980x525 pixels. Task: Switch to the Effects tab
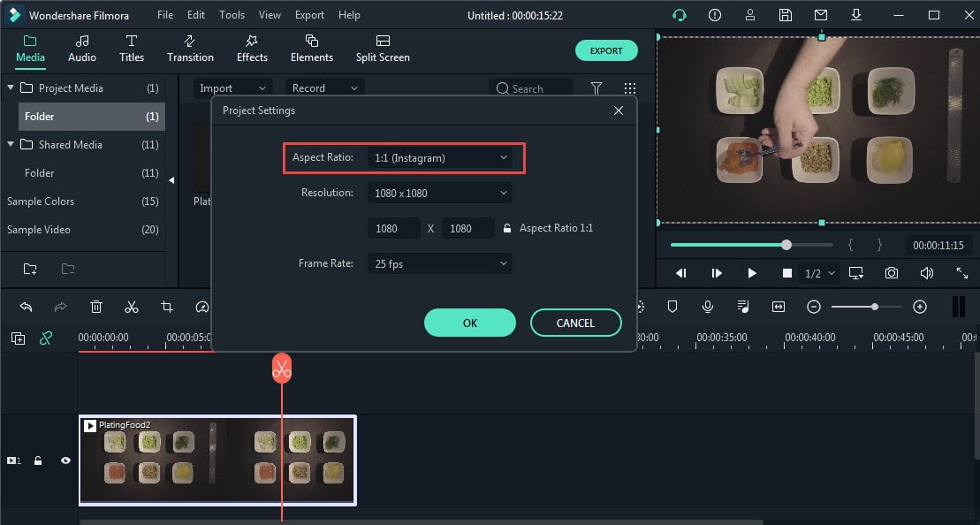[x=252, y=49]
